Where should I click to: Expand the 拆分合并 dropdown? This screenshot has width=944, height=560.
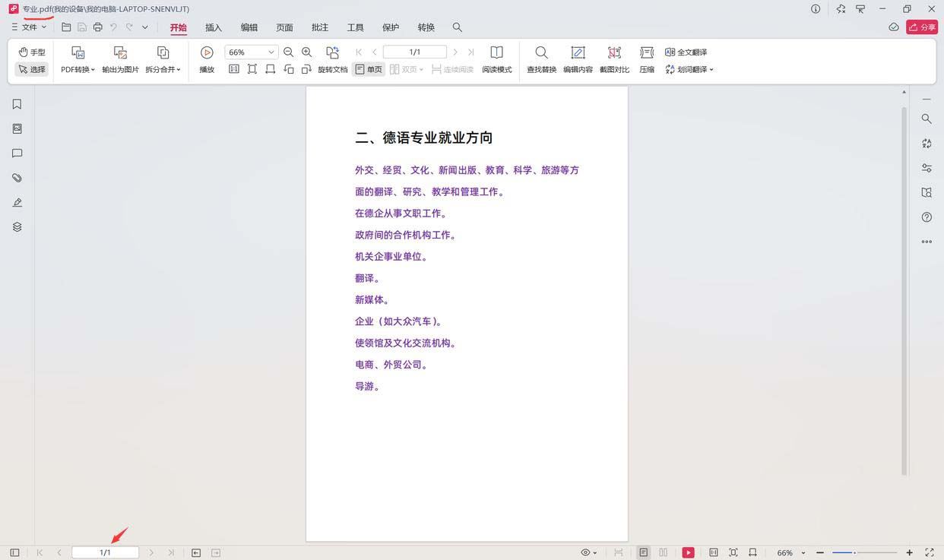[163, 69]
